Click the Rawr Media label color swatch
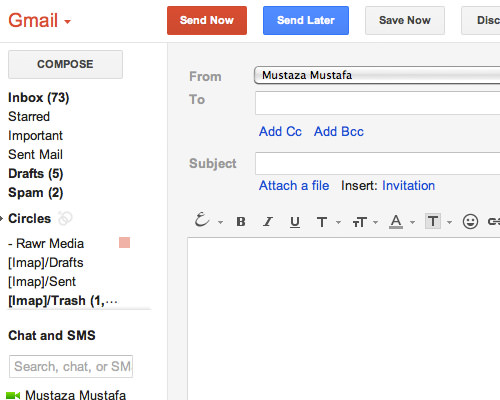The width and height of the screenshot is (500, 400). pyautogui.click(x=124, y=243)
